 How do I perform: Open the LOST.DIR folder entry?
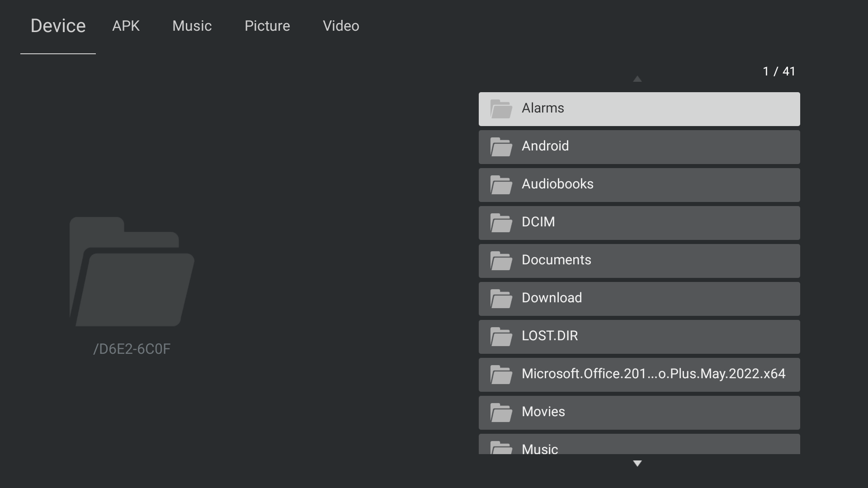639,336
